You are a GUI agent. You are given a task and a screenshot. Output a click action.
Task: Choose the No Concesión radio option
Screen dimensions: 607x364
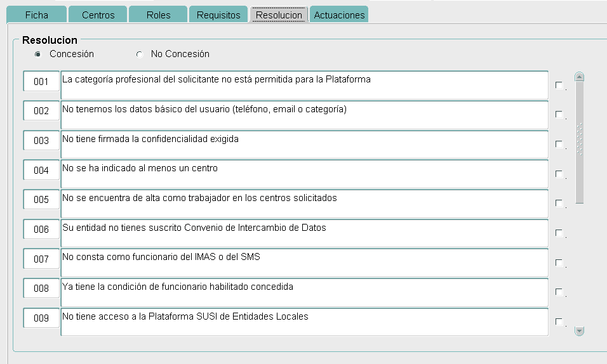[140, 55]
